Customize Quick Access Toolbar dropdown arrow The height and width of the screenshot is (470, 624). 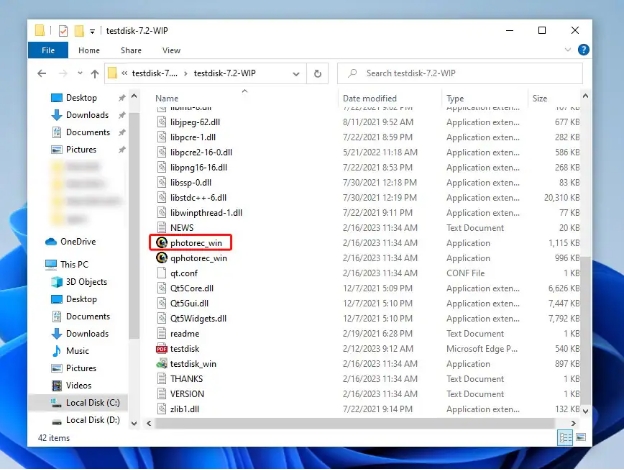click(93, 30)
